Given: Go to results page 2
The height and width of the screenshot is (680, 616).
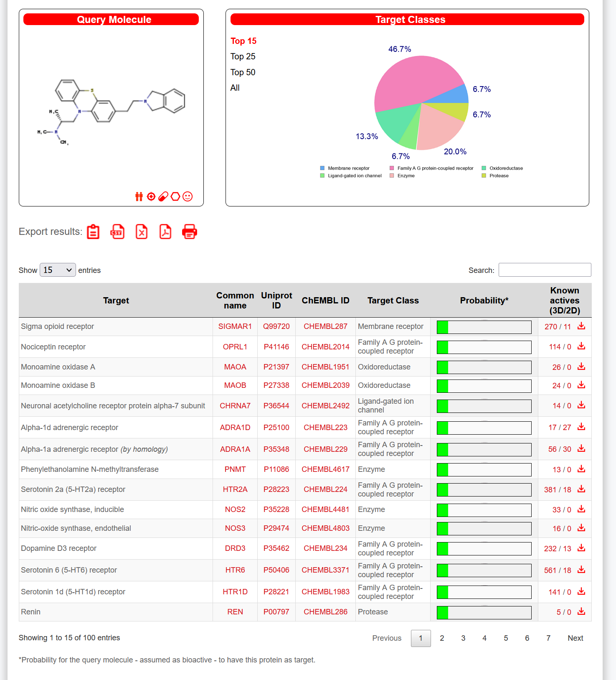Looking at the screenshot, I should tap(442, 638).
